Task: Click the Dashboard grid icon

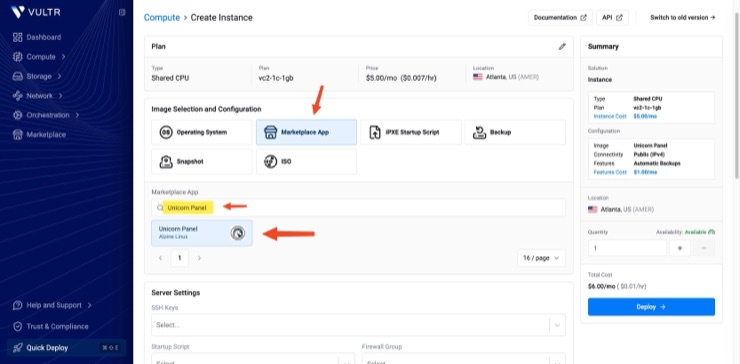Action: tap(17, 37)
